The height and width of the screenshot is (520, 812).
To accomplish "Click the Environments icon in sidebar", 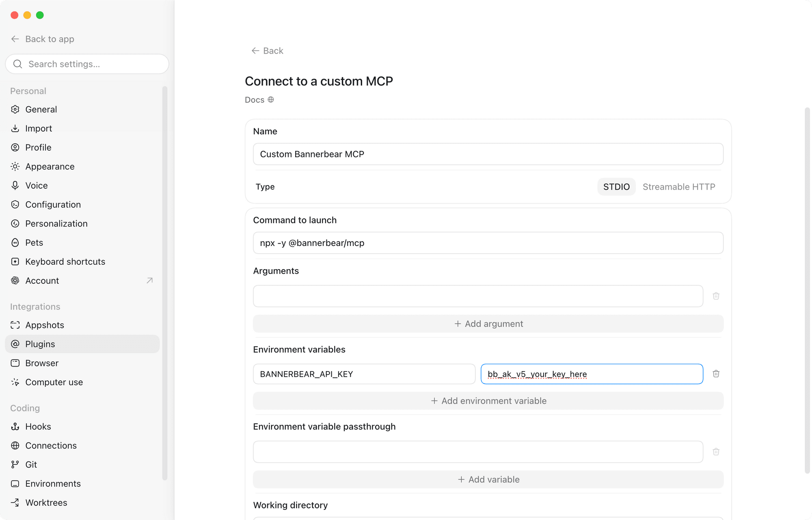I will tap(15, 483).
